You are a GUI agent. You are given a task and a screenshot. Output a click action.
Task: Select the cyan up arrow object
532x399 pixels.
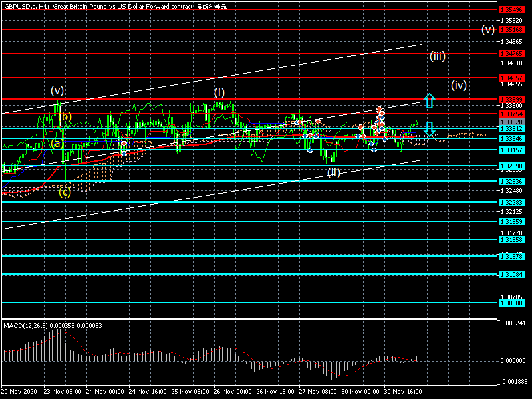(429, 101)
